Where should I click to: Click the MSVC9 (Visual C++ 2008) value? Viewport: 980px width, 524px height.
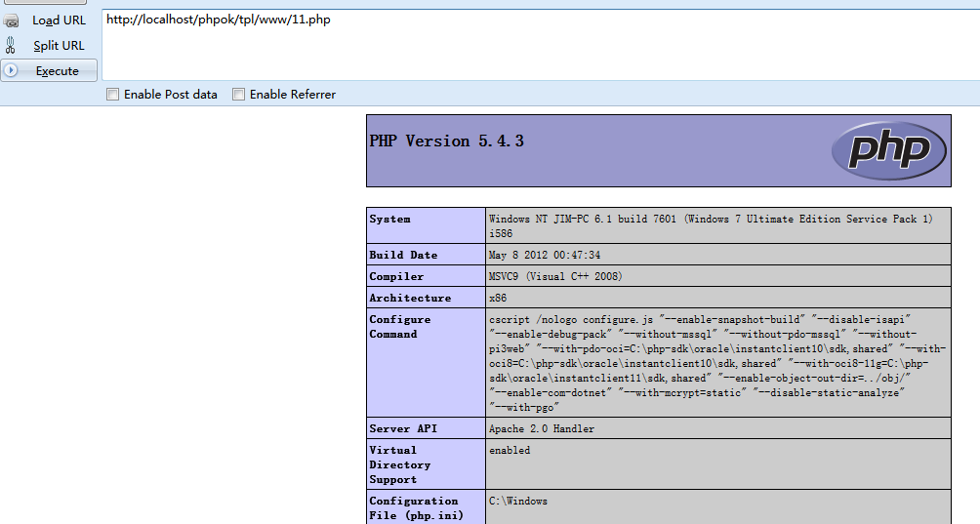coord(555,276)
